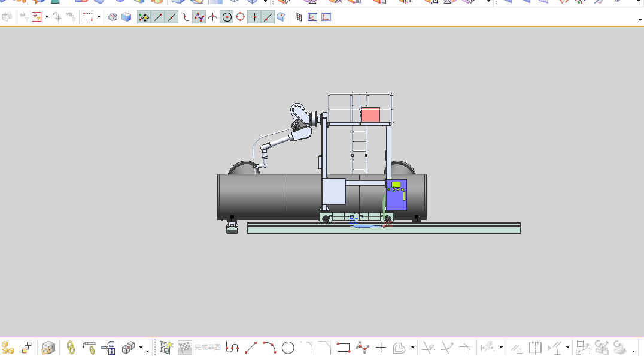Viewport: 644px width, 356px height.
Task: Toggle spline Pole snap option
Action: (x=199, y=17)
